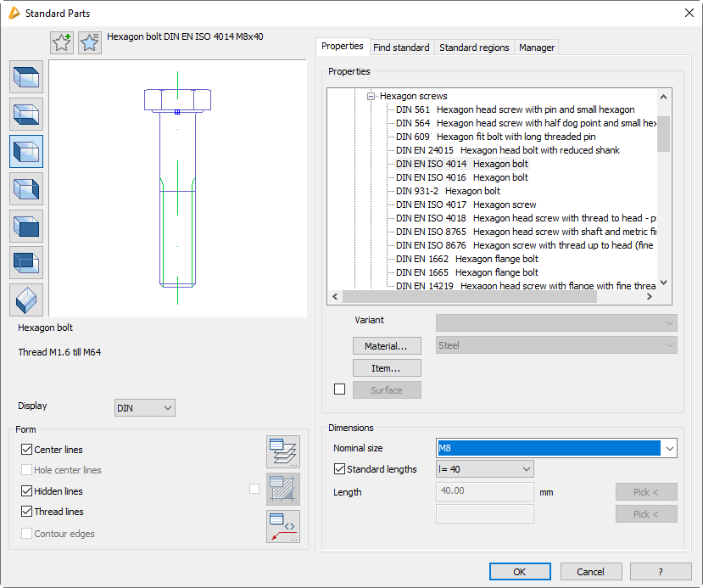The height and width of the screenshot is (588, 703).
Task: Click the add-to-favorites star icon
Action: [x=62, y=42]
